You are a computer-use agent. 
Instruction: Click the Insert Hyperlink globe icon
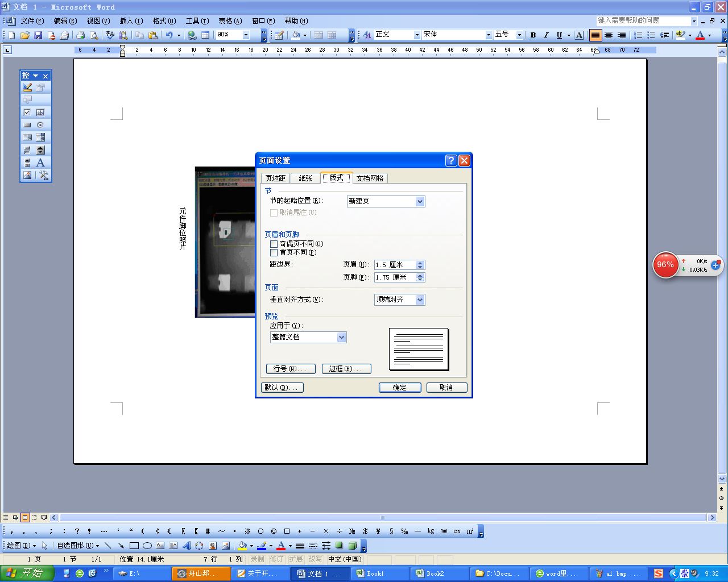pos(192,35)
